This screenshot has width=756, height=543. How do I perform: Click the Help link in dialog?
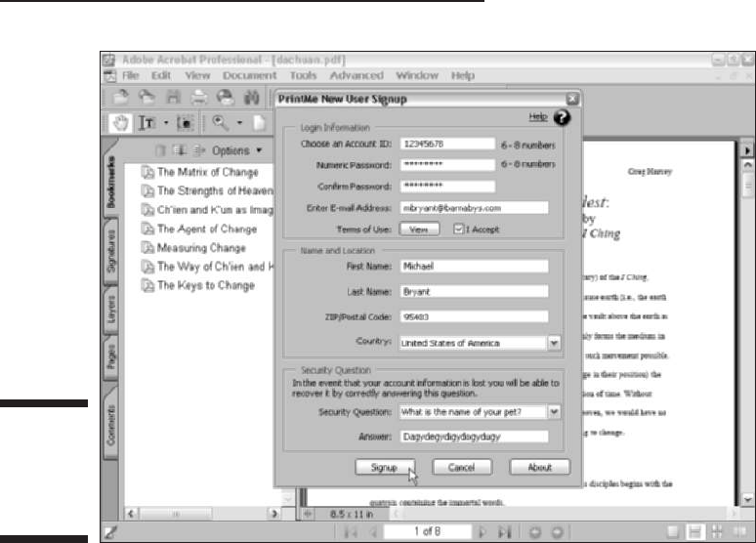pyautogui.click(x=538, y=116)
